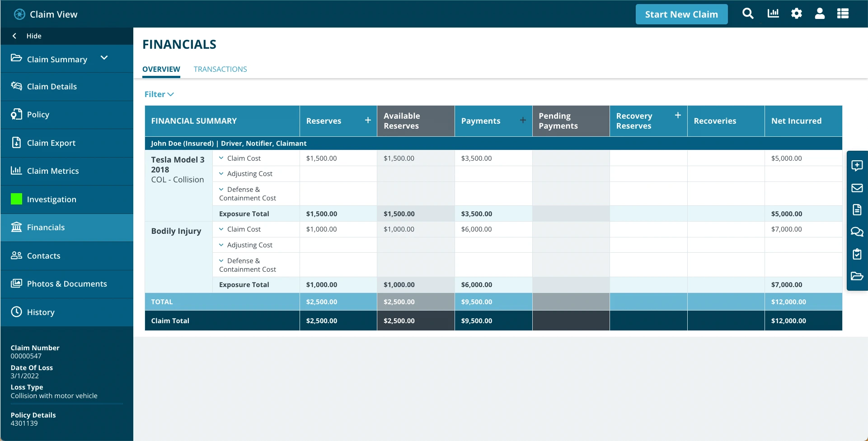Screen dimensions: 868x441
Task: Collapse the Bodily Injury Adjusting Cost row
Action: [221, 245]
